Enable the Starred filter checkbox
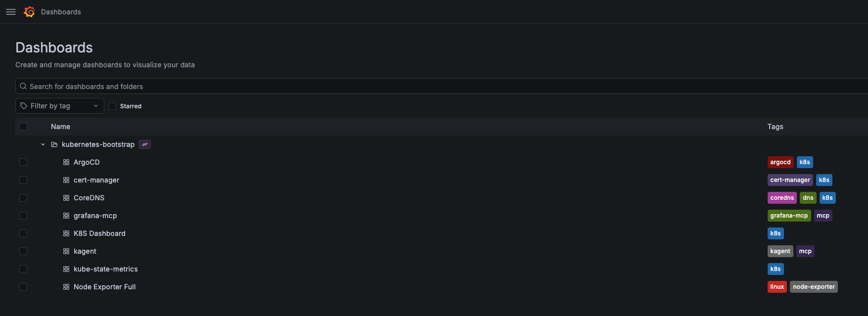868x316 pixels. [x=112, y=106]
